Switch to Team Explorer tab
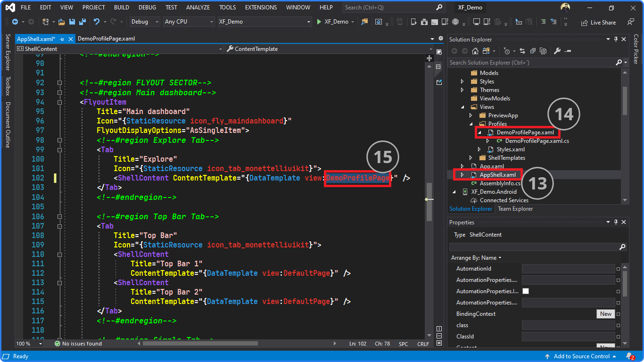644x362 pixels. click(x=515, y=209)
